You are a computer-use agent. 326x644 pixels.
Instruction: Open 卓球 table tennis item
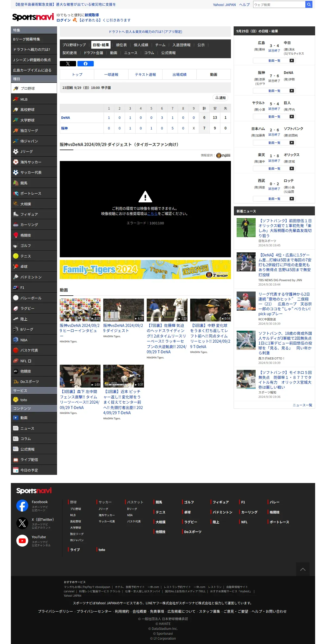[34, 267]
